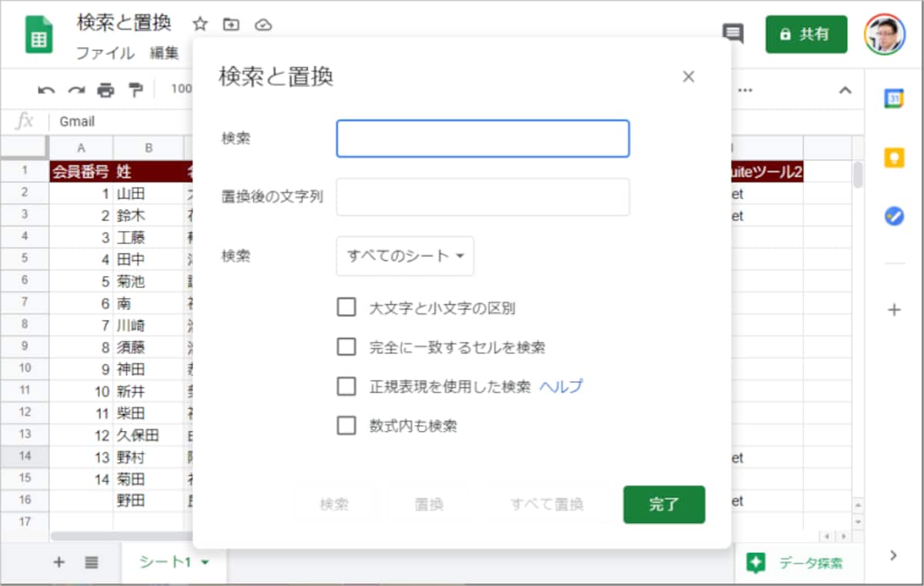Open the toolbar more options ellipsis
Image resolution: width=924 pixels, height=586 pixels.
tap(745, 90)
